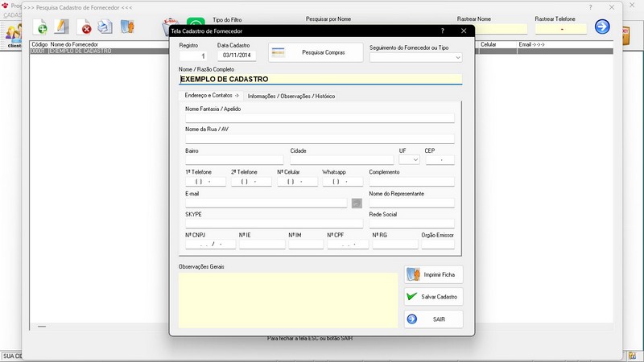The height and width of the screenshot is (362, 644).
Task: Click the status bar icon at bottom right
Action: (633, 356)
